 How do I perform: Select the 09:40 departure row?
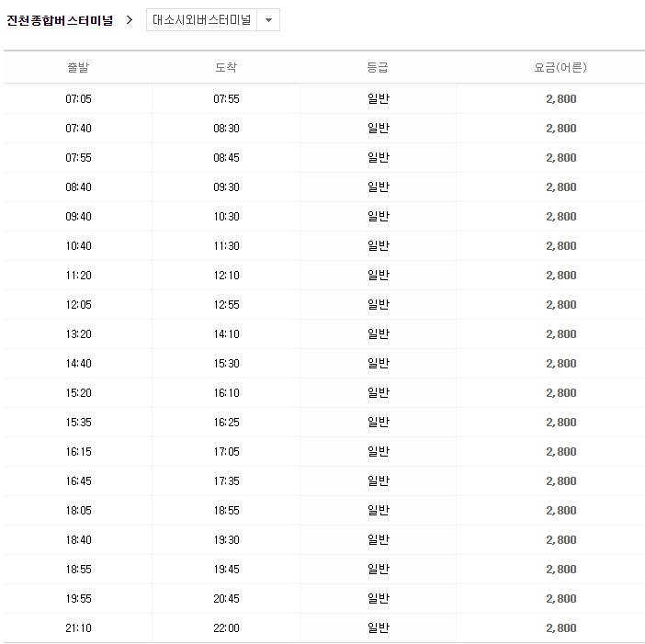pos(78,217)
